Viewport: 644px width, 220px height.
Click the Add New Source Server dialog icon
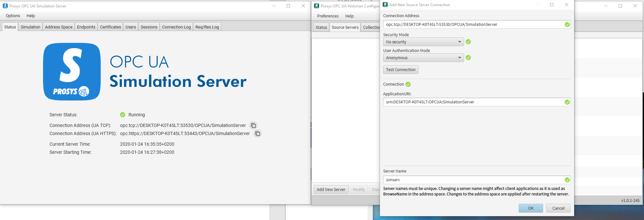(385, 5)
